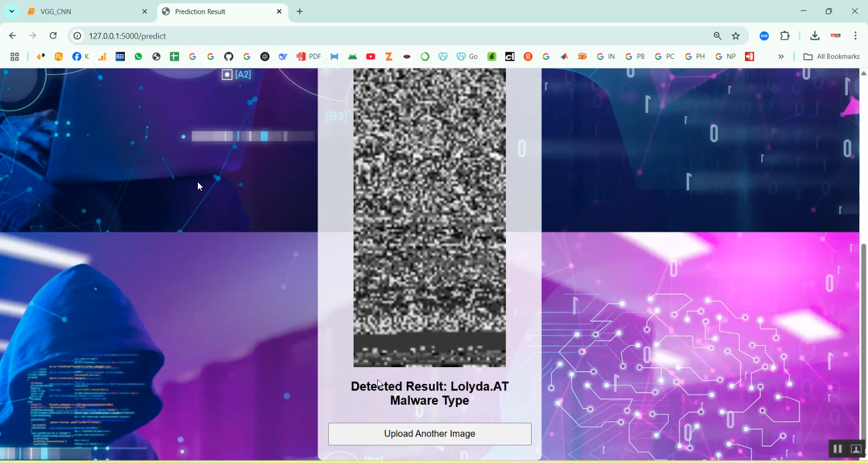The width and height of the screenshot is (868, 463).
Task: Open the browser tab list dropdown
Action: [11, 11]
